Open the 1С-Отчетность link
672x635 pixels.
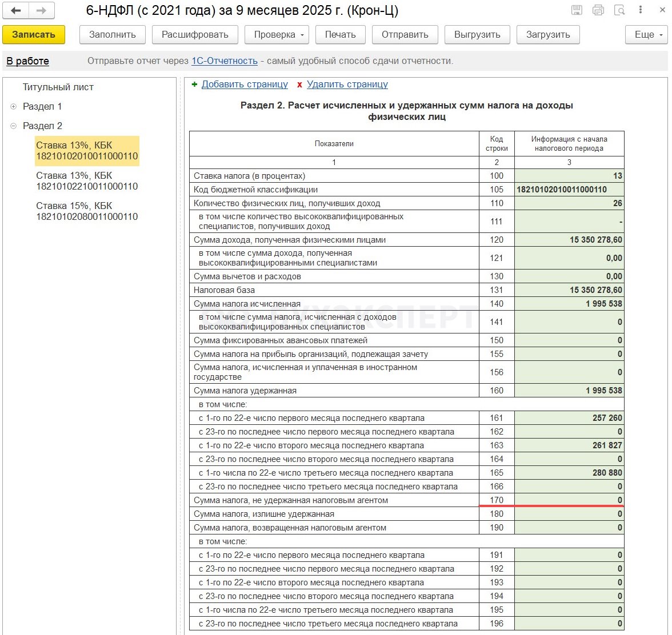(x=224, y=61)
